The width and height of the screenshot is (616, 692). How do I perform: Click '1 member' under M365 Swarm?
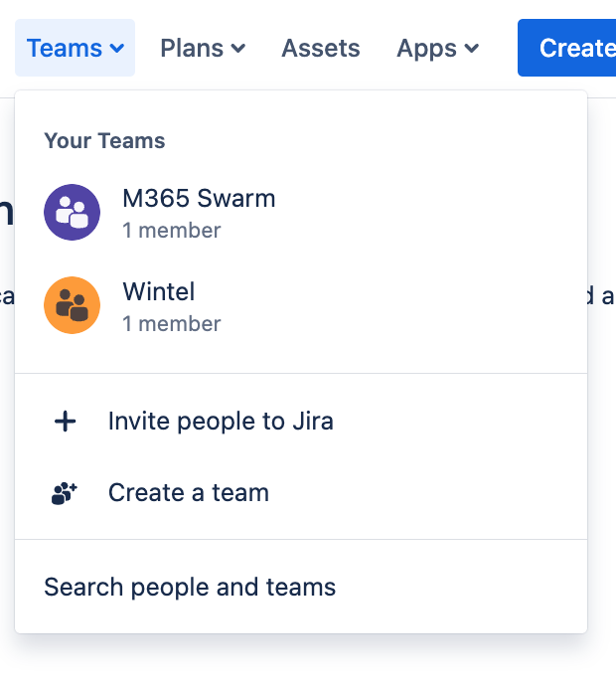[x=172, y=231]
